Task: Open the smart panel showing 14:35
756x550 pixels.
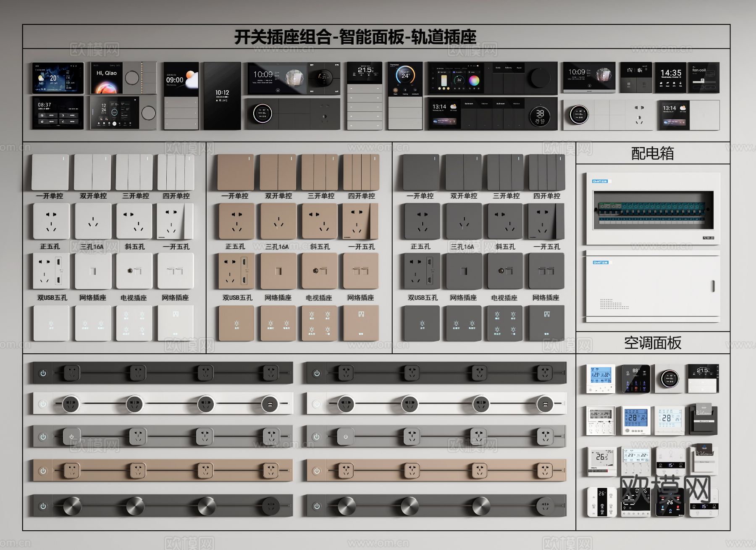Action: coord(671,78)
